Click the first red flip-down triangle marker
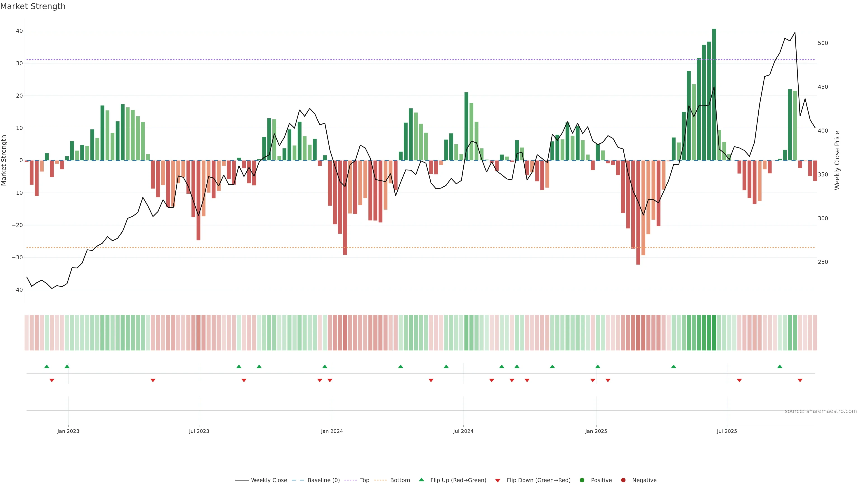868x488 pixels. [x=52, y=380]
